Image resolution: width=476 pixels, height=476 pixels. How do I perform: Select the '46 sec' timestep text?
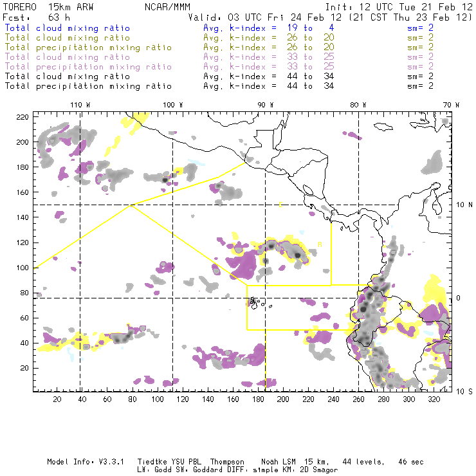[411, 462]
